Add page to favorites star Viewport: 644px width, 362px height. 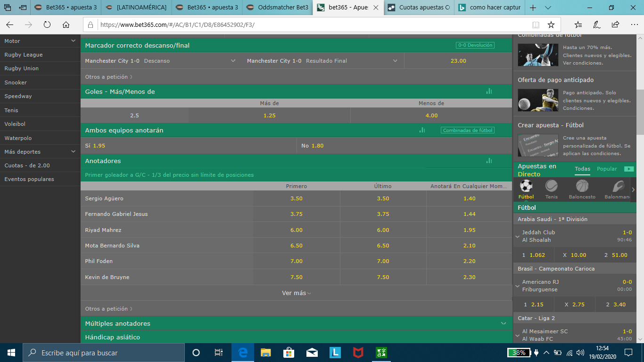pyautogui.click(x=551, y=25)
